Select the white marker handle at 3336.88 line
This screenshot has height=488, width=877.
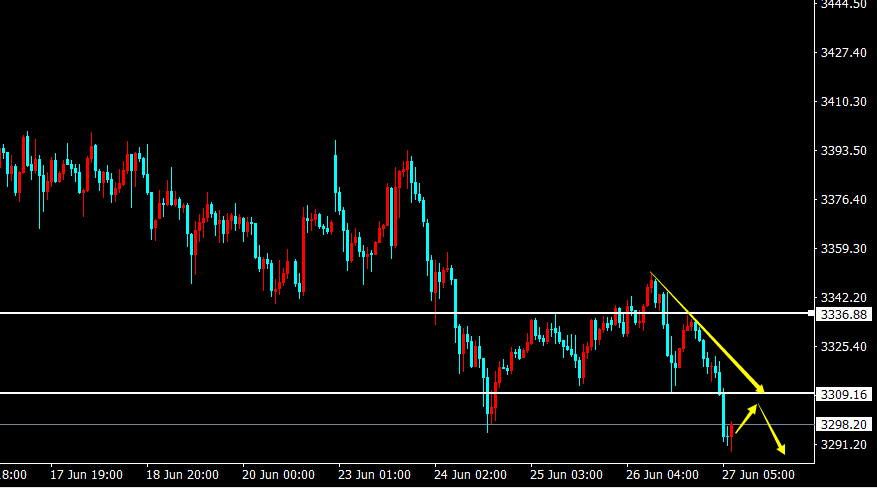(x=812, y=313)
